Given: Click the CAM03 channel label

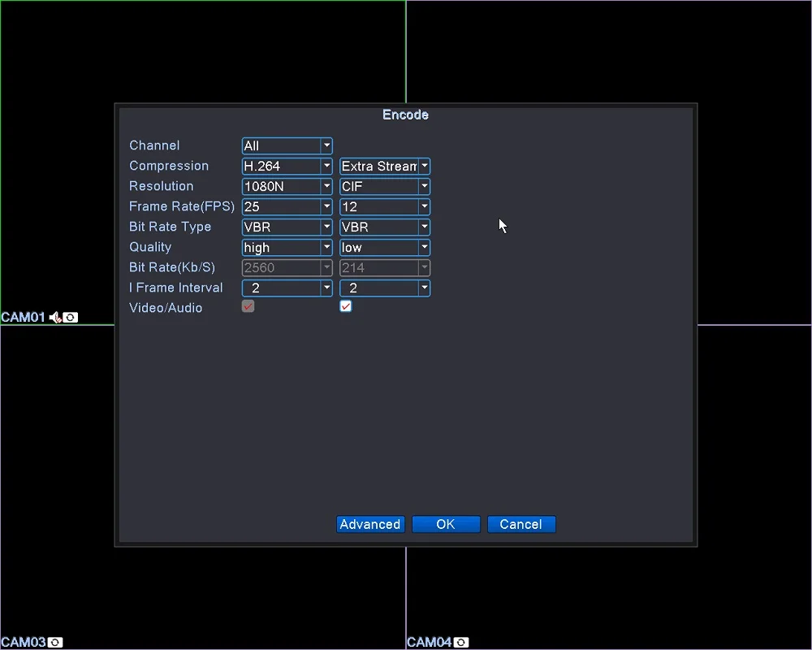Looking at the screenshot, I should pos(24,642).
